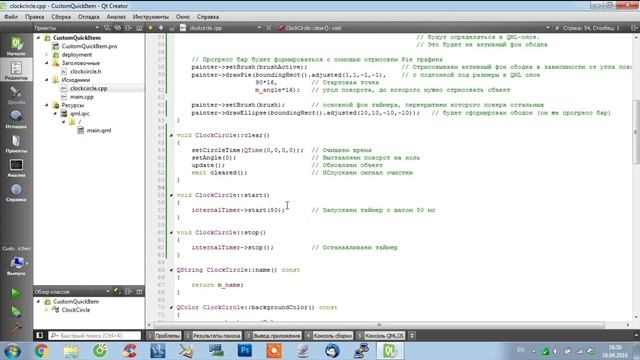Open Google Chrome from the taskbar
The height and width of the screenshot is (360, 640).
pyautogui.click(x=41, y=351)
